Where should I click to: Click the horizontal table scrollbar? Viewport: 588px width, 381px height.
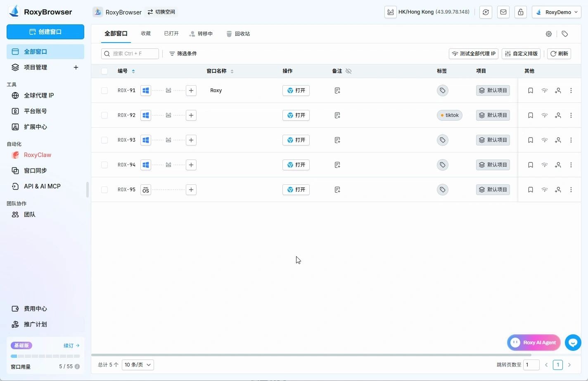[311, 355]
